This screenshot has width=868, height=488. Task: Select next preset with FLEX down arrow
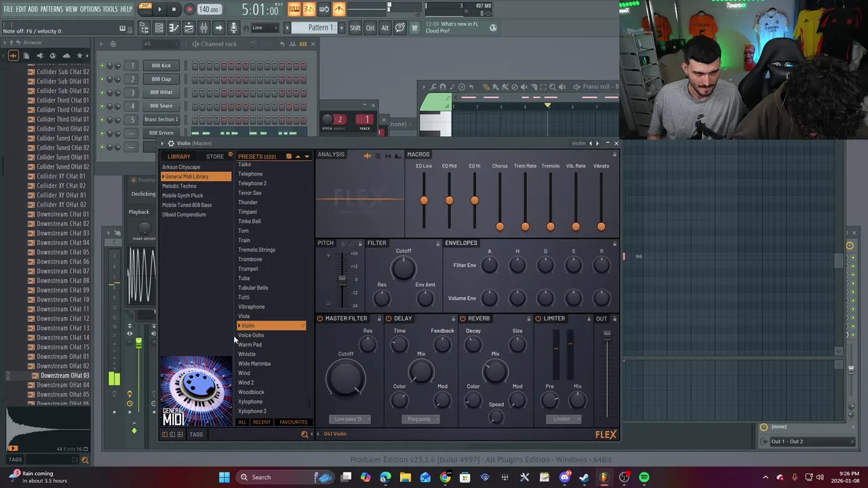pos(307,157)
